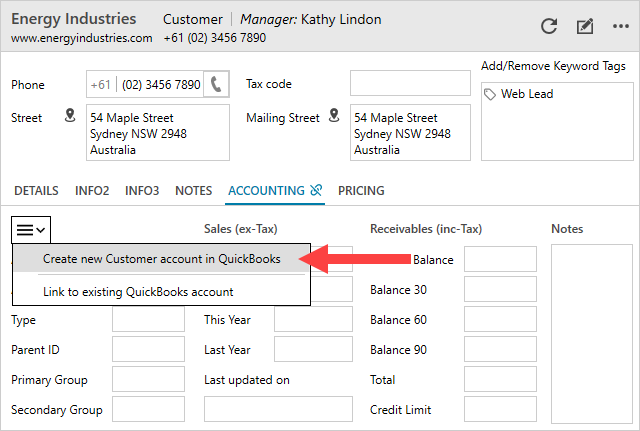Toggle the hamburger dropdown menu button
Screen dimensions: 640x431
pos(31,229)
